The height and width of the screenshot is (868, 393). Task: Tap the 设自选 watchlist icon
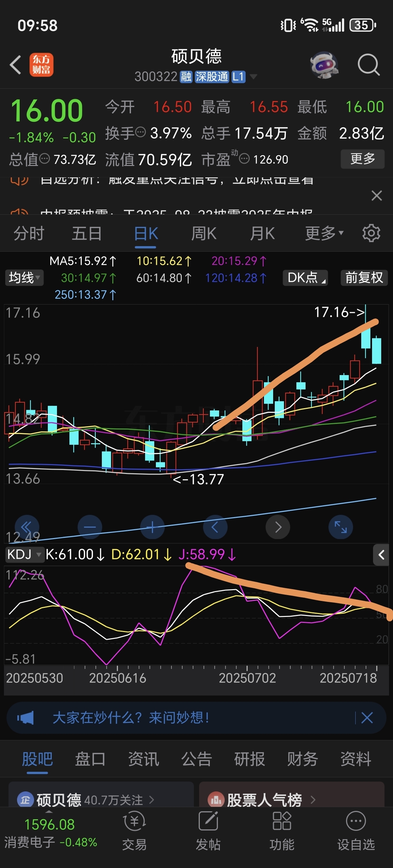[x=356, y=831]
